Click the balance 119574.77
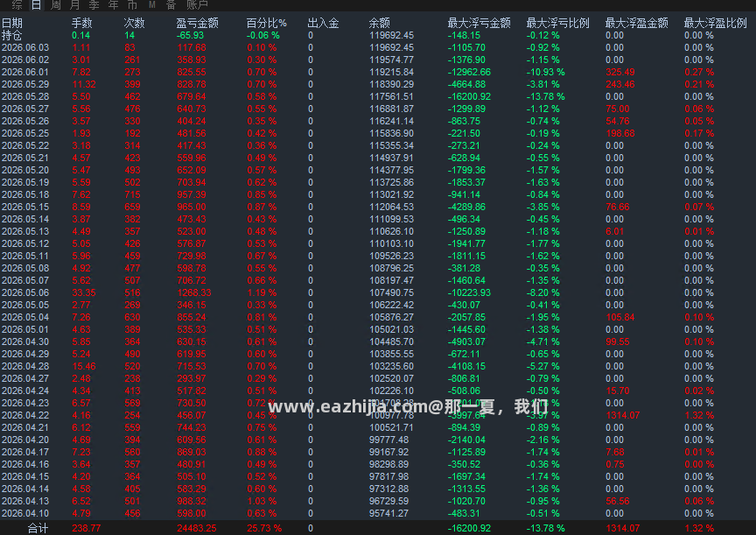This screenshot has height=535, width=756. [391, 60]
